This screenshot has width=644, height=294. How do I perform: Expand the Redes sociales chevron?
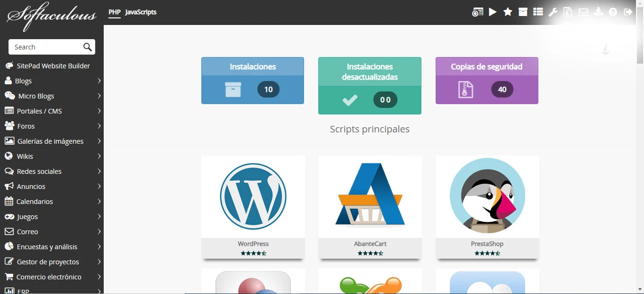[x=99, y=171]
